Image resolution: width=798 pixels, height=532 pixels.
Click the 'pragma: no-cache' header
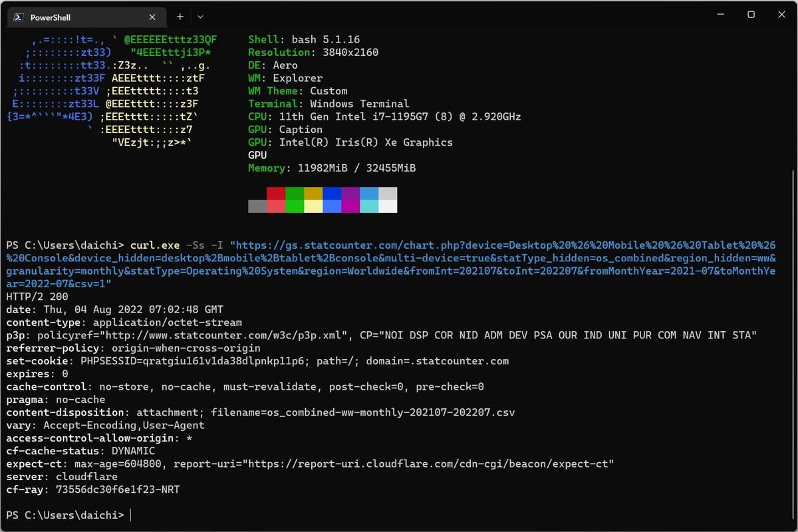[x=56, y=400]
